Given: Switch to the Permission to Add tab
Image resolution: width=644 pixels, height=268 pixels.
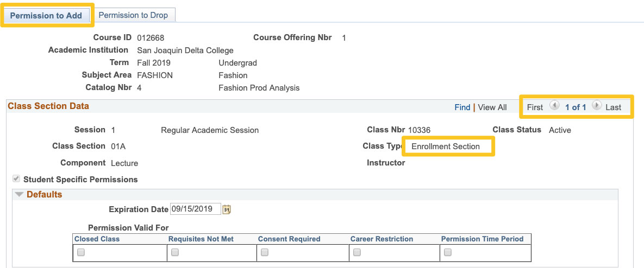Looking at the screenshot, I should click(46, 15).
